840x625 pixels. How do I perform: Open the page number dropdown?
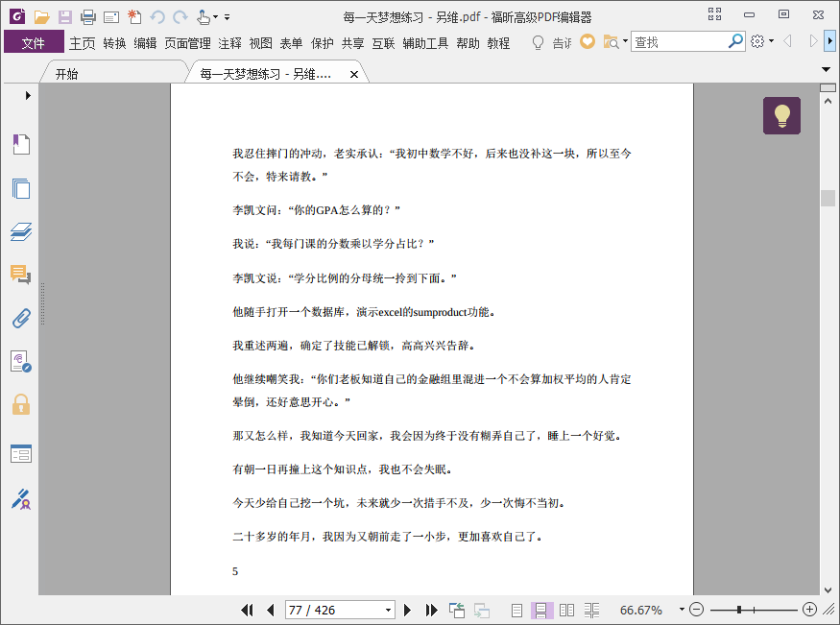(x=388, y=610)
